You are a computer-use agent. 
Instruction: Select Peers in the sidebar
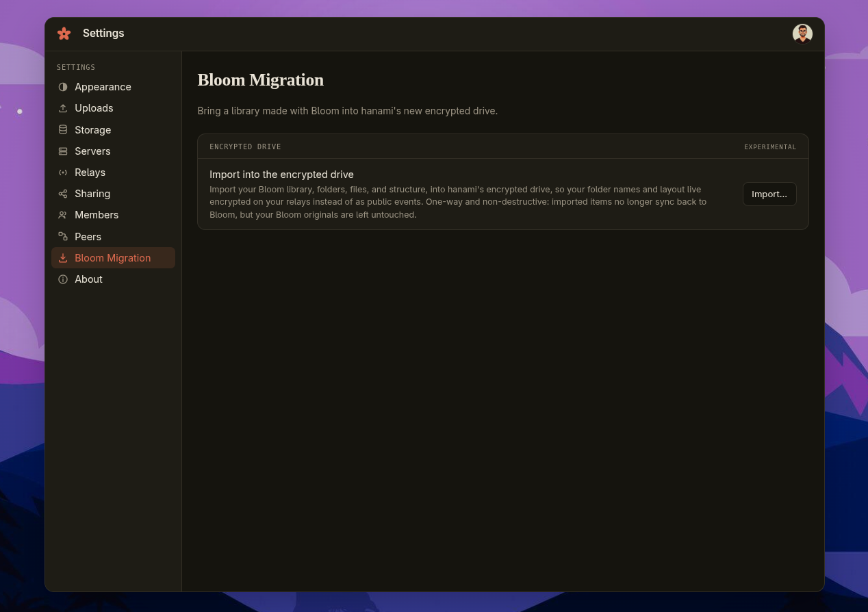tap(113, 237)
